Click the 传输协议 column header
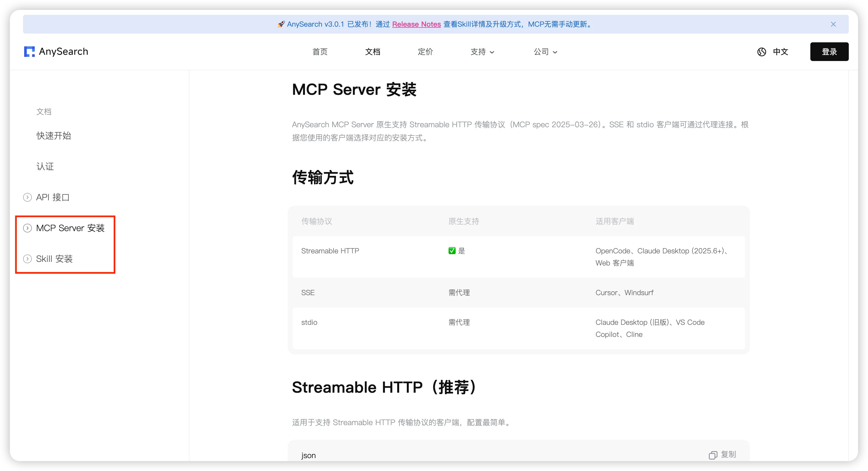Screen dimensions: 868x471 point(317,221)
